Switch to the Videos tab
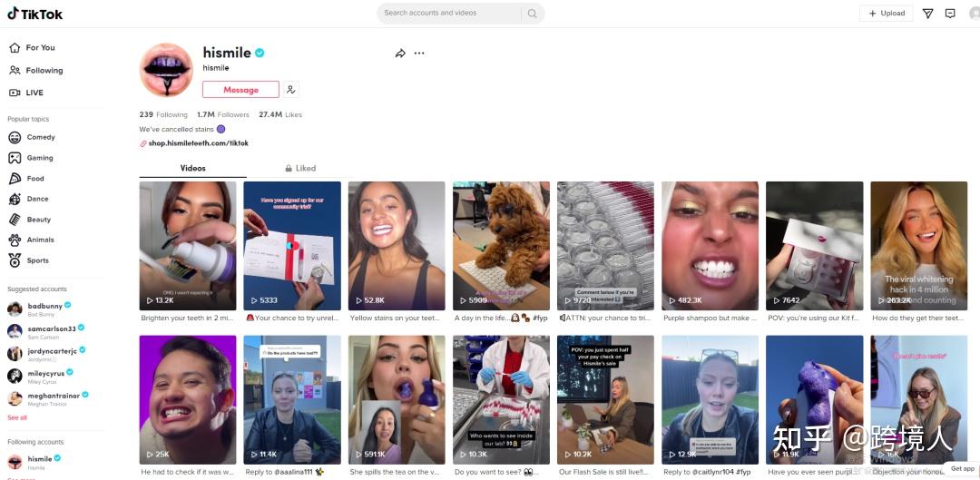The width and height of the screenshot is (980, 480). 193,168
